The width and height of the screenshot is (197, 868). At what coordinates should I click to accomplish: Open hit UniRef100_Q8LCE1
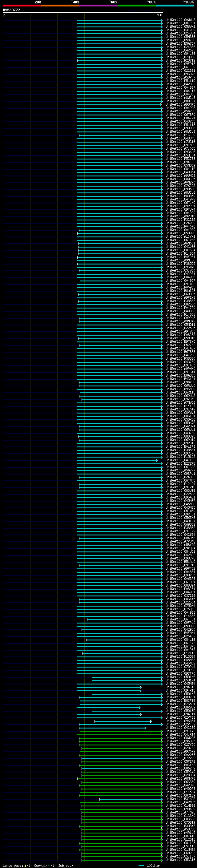(180, 23)
